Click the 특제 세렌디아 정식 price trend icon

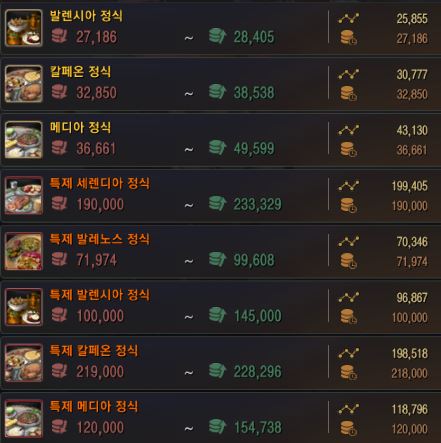[x=349, y=186]
